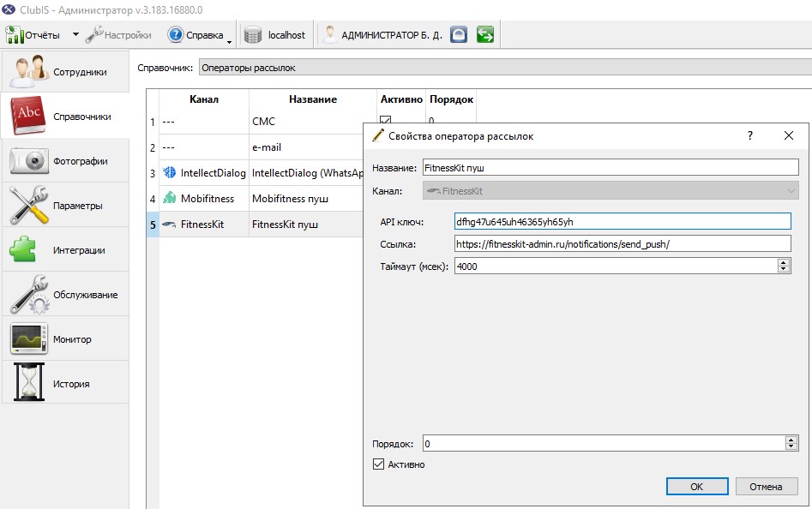The image size is (812, 509).
Task: Open the Справочники section
Action: pos(65,116)
